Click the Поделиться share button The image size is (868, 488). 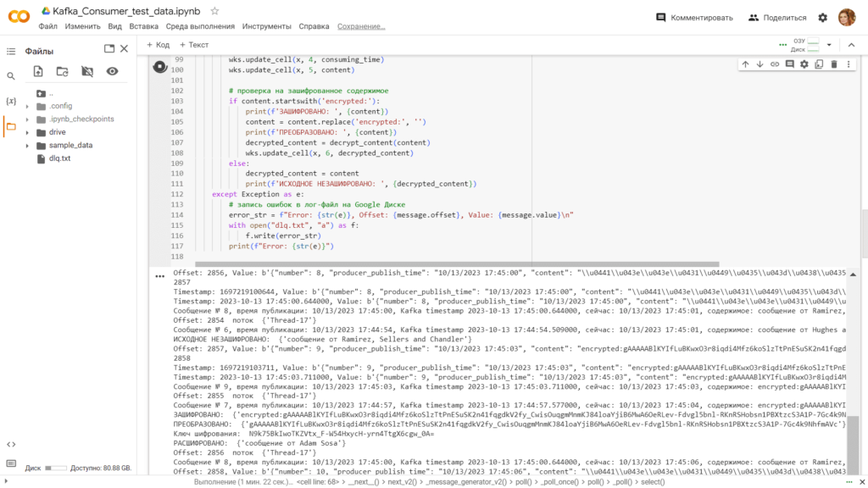coord(776,18)
